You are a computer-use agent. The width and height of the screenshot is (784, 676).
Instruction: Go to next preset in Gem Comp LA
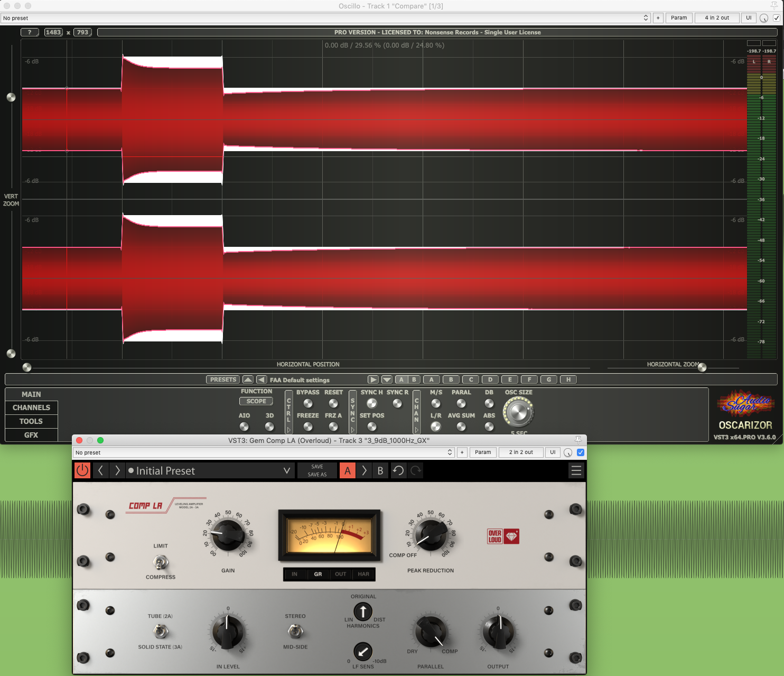[x=117, y=470]
